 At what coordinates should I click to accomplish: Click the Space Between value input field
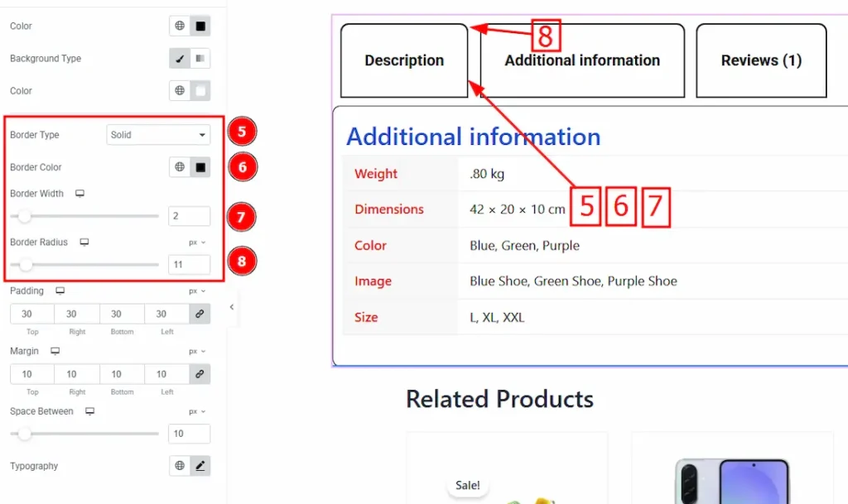[189, 434]
